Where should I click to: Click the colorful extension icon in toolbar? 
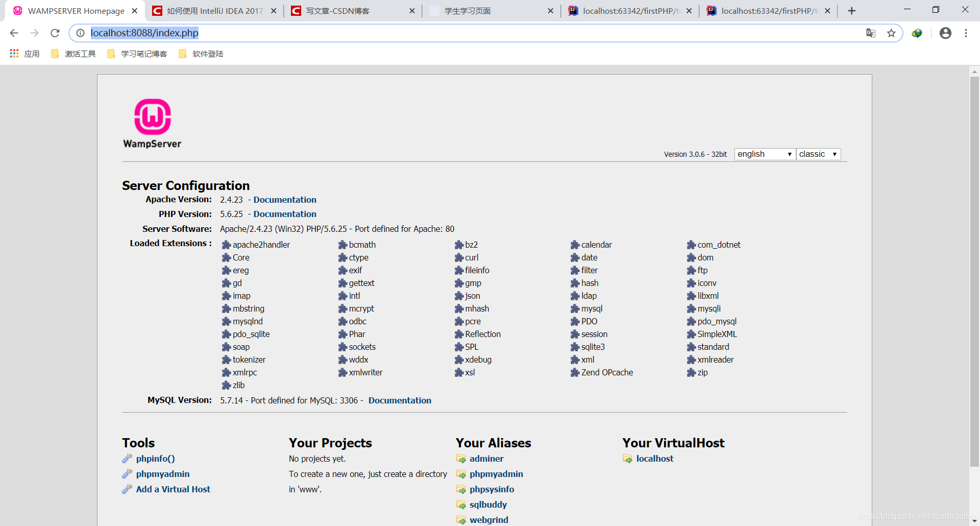tap(917, 33)
